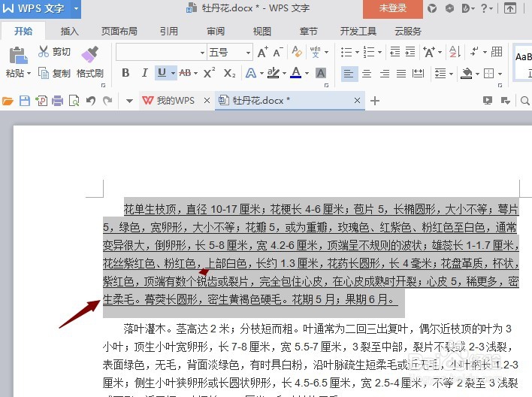532x397 pixels.
Task: Undo last action
Action: (91, 101)
